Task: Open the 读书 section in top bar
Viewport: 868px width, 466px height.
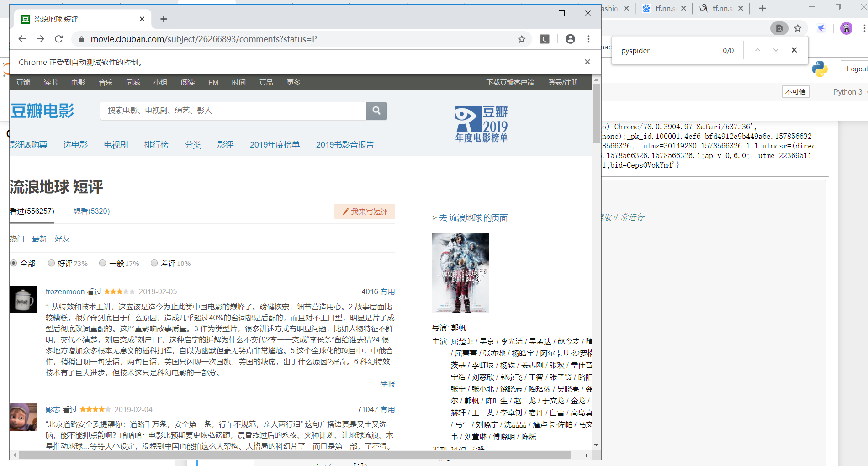Action: pos(51,83)
